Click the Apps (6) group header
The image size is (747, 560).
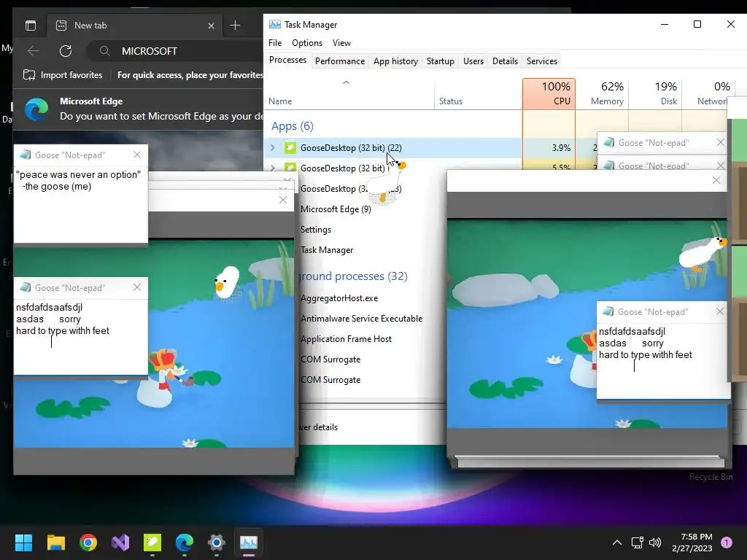click(x=292, y=126)
